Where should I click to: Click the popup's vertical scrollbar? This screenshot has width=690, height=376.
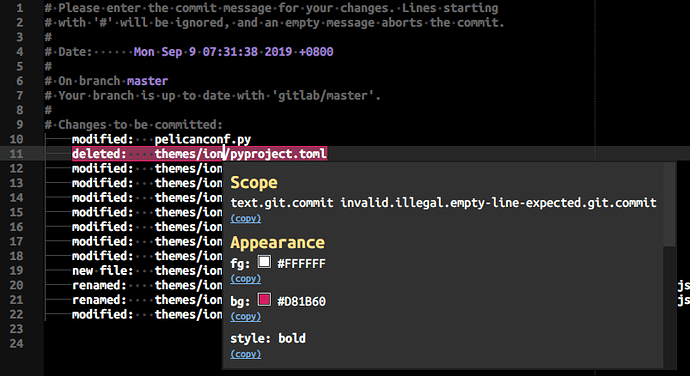[x=669, y=204]
